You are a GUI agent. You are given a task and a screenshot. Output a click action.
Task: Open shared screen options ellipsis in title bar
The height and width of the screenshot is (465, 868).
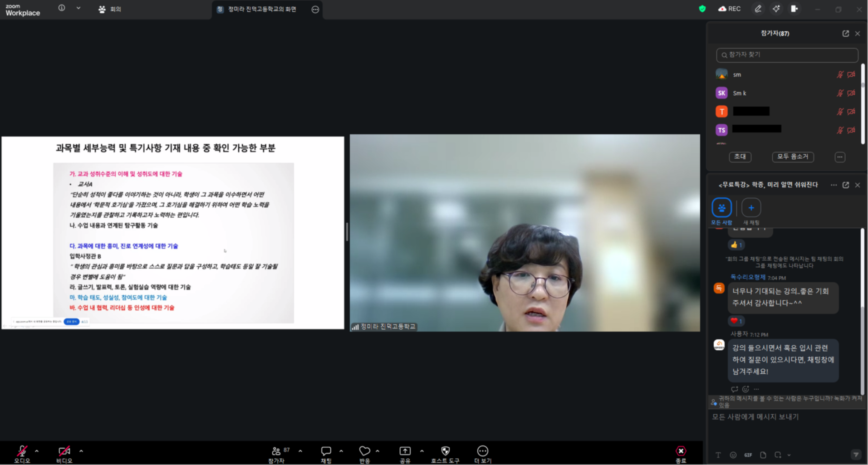(315, 10)
